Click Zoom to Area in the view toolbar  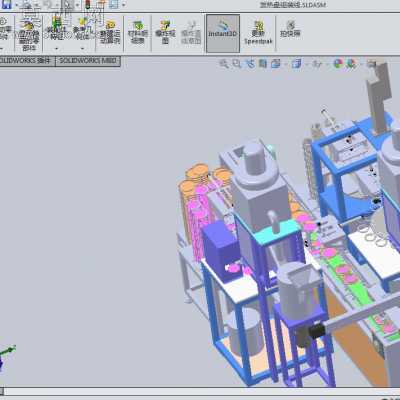pyautogui.click(x=237, y=63)
